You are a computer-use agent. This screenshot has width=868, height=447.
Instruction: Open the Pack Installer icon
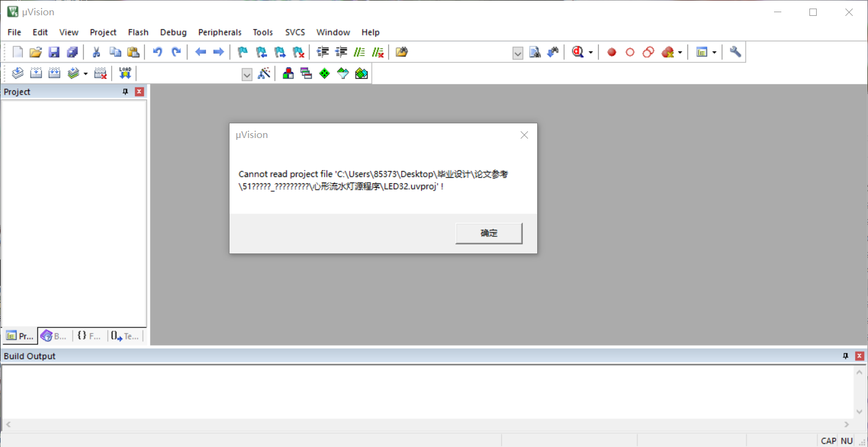[x=361, y=74]
